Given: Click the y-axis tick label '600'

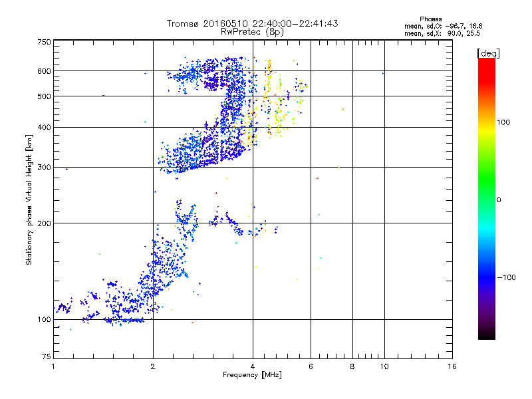Looking at the screenshot, I should (44, 71).
